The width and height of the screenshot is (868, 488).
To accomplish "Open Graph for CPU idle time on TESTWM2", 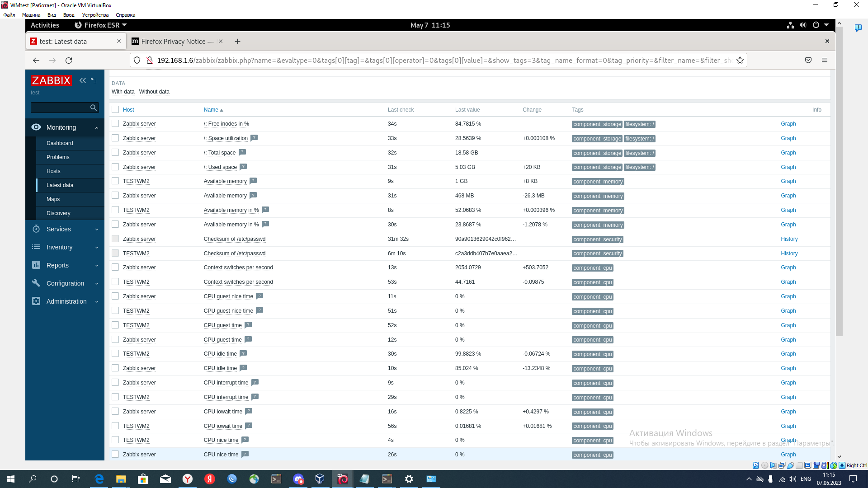I will 788,354.
